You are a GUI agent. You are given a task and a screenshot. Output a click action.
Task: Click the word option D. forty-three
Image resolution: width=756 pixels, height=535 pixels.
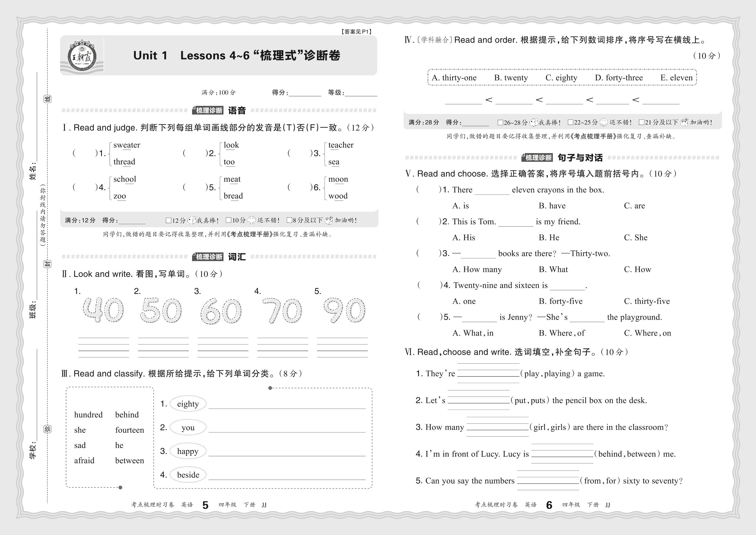[x=619, y=78]
